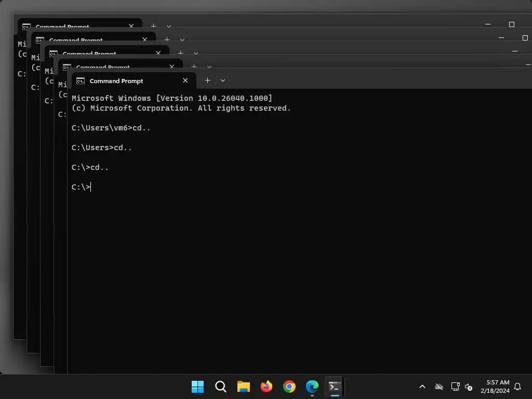The width and height of the screenshot is (532, 399).
Task: Select the third-from-back window's Command Prompt tab
Action: click(107, 50)
